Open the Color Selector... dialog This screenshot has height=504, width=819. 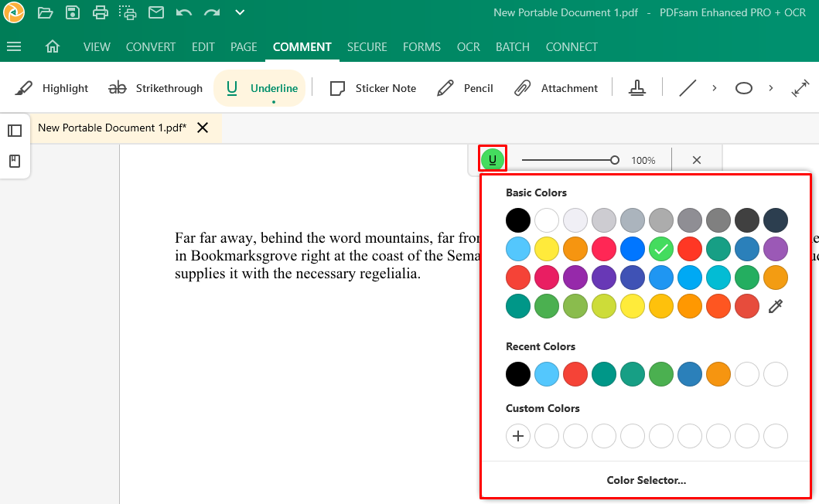pyautogui.click(x=646, y=481)
